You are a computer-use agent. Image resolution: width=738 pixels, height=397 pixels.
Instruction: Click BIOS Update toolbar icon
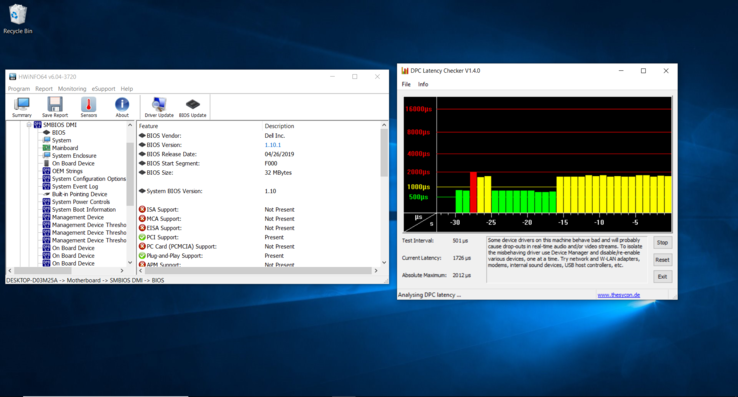193,107
